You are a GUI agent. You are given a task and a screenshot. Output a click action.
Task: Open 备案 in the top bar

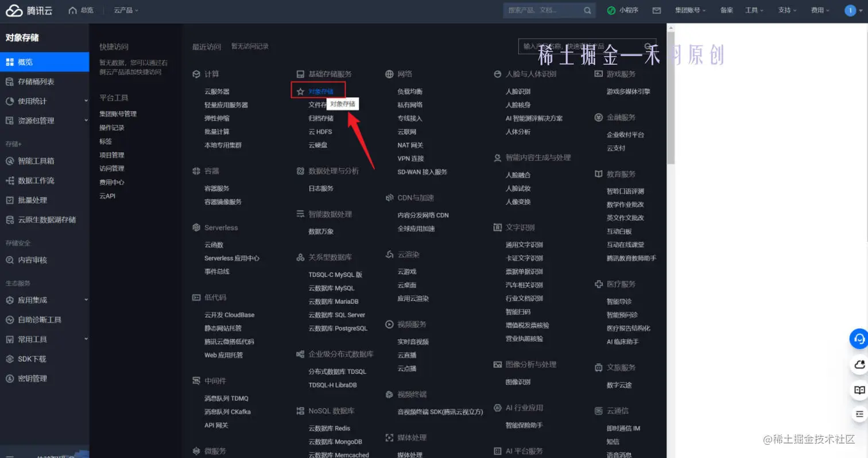pyautogui.click(x=726, y=10)
